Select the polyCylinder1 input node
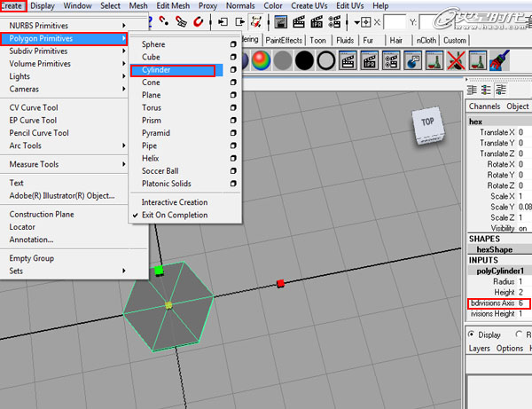Viewport: 532px width, 409px height. point(500,271)
